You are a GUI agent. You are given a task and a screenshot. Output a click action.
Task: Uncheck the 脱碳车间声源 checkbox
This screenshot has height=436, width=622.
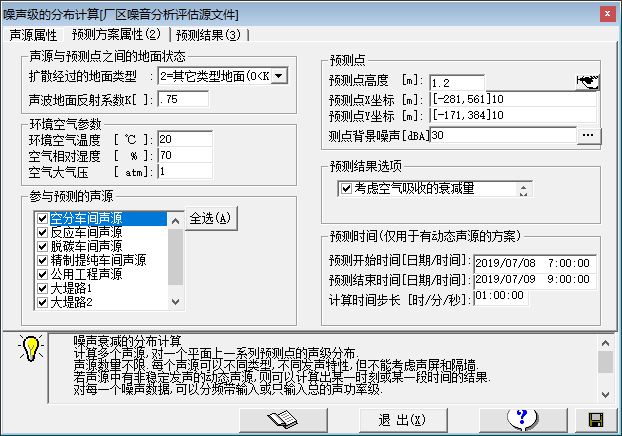(x=42, y=246)
